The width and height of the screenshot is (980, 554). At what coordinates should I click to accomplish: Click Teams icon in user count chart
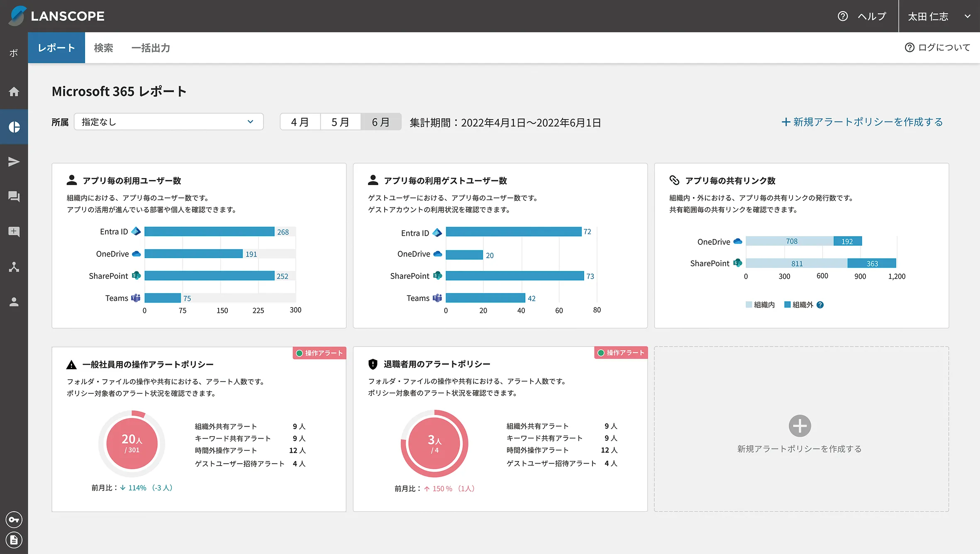pyautogui.click(x=136, y=298)
